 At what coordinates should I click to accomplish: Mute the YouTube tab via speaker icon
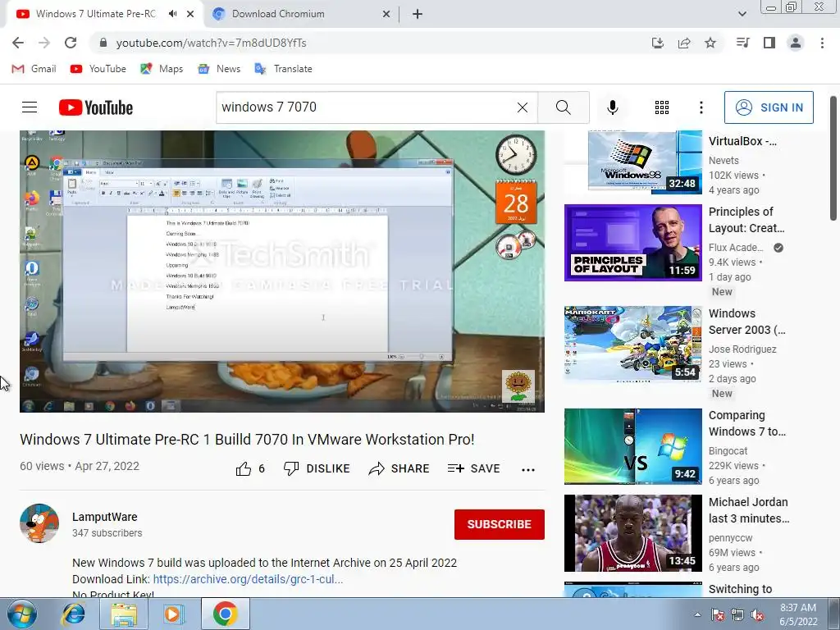tap(172, 14)
